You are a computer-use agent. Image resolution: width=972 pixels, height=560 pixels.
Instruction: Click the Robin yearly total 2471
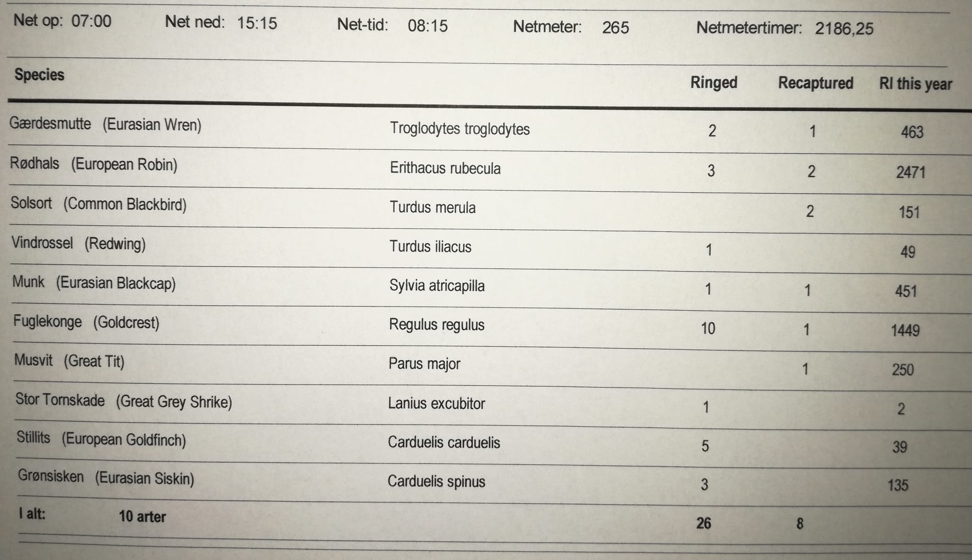[x=910, y=172]
